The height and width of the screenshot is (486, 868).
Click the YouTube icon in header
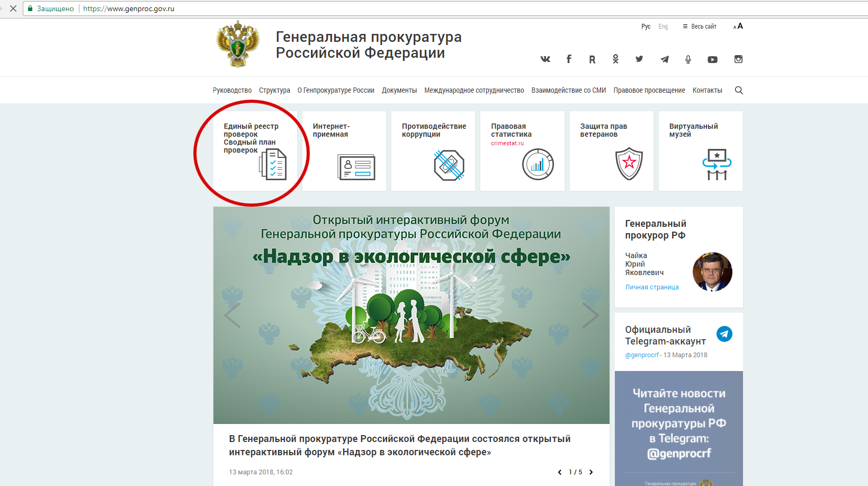tap(712, 59)
